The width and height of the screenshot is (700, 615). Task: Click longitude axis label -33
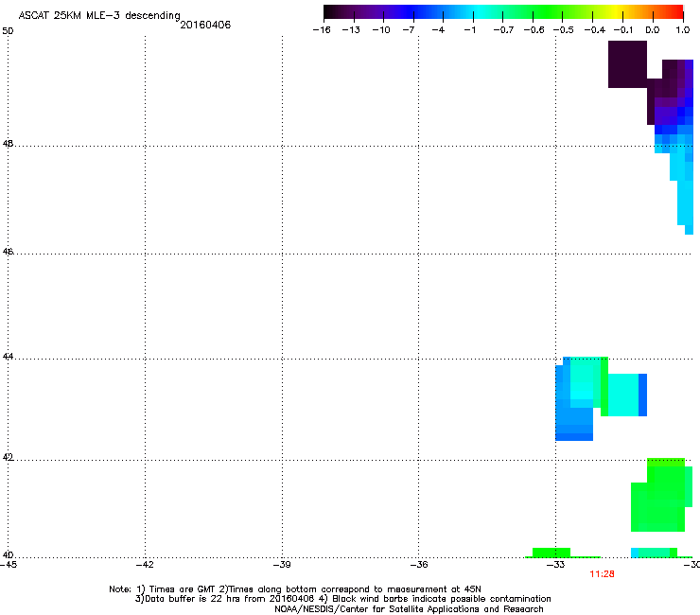556,565
